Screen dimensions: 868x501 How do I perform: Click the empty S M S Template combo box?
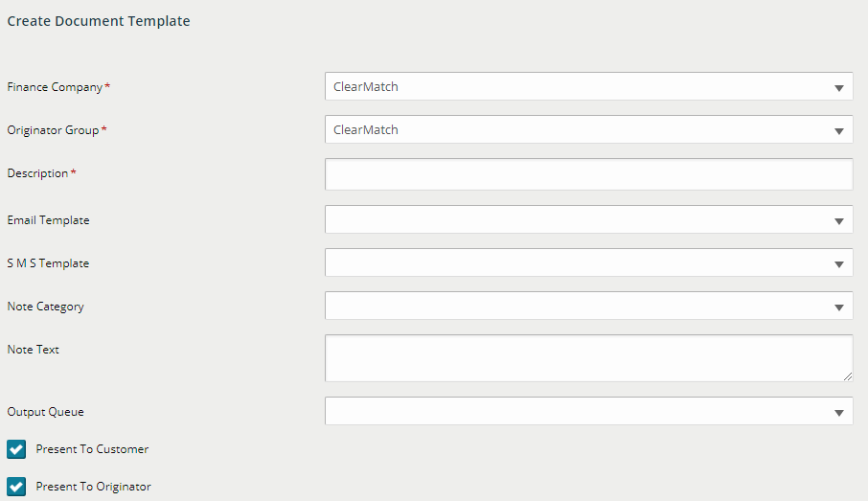point(588,263)
